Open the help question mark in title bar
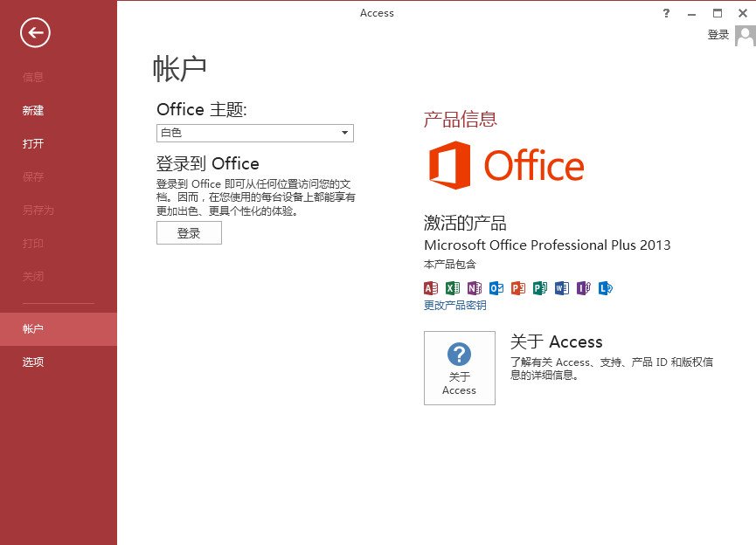The height and width of the screenshot is (545, 756). [x=666, y=13]
